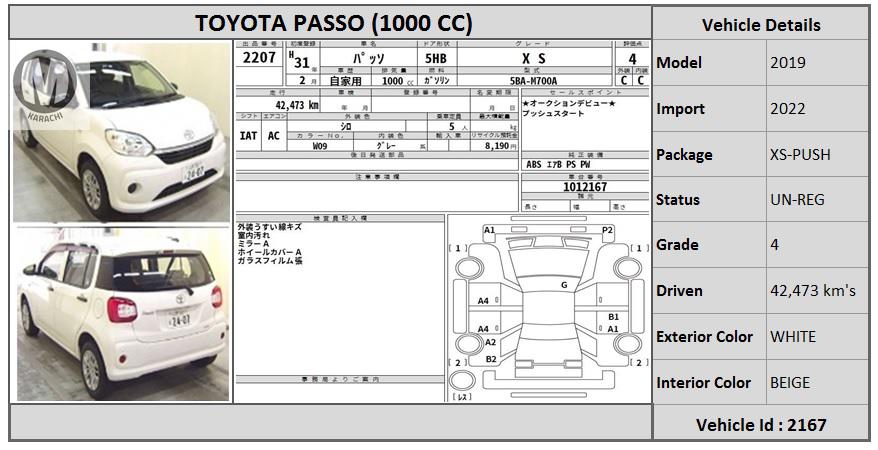Select the "Interior Color" label

coord(703,382)
